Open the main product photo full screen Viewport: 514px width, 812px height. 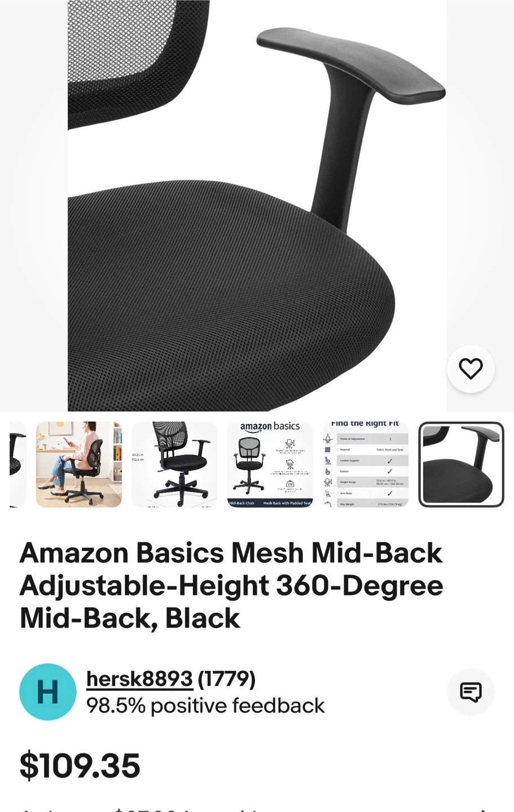257,206
